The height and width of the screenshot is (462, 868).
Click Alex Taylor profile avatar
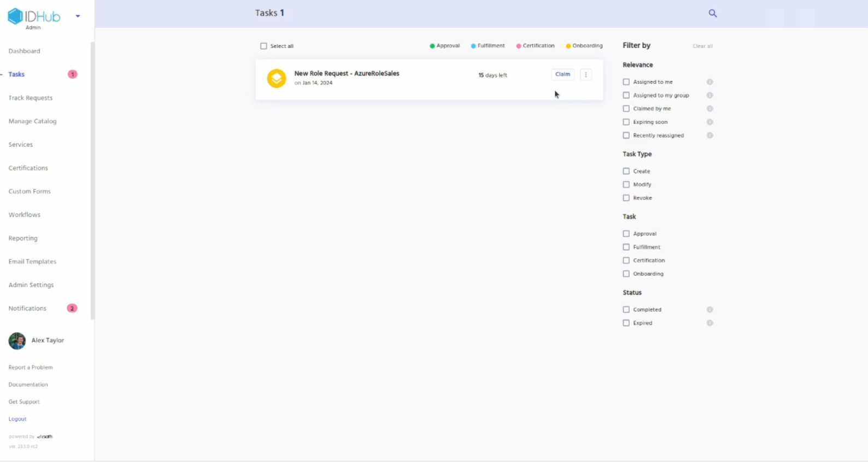pos(17,341)
